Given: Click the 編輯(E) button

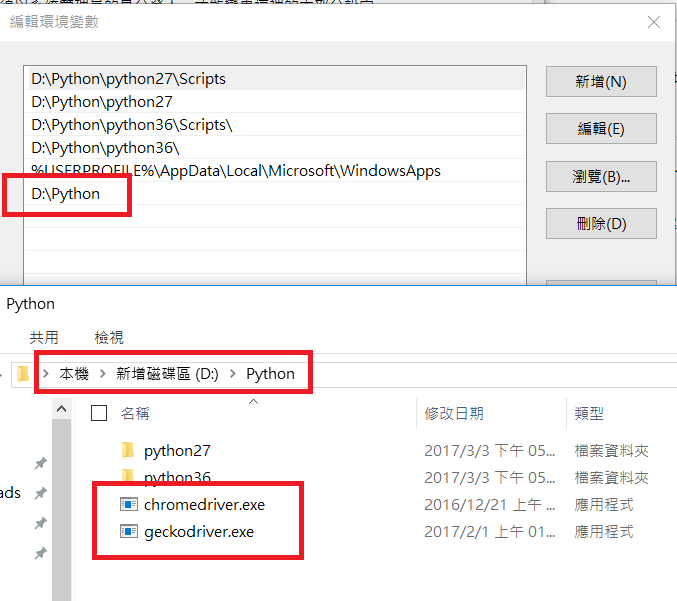Looking at the screenshot, I should tap(601, 129).
